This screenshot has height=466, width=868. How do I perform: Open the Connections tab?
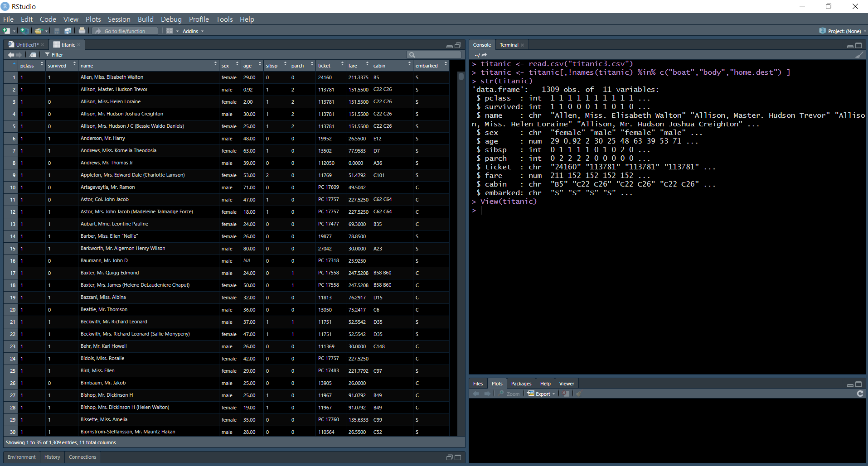click(x=82, y=457)
